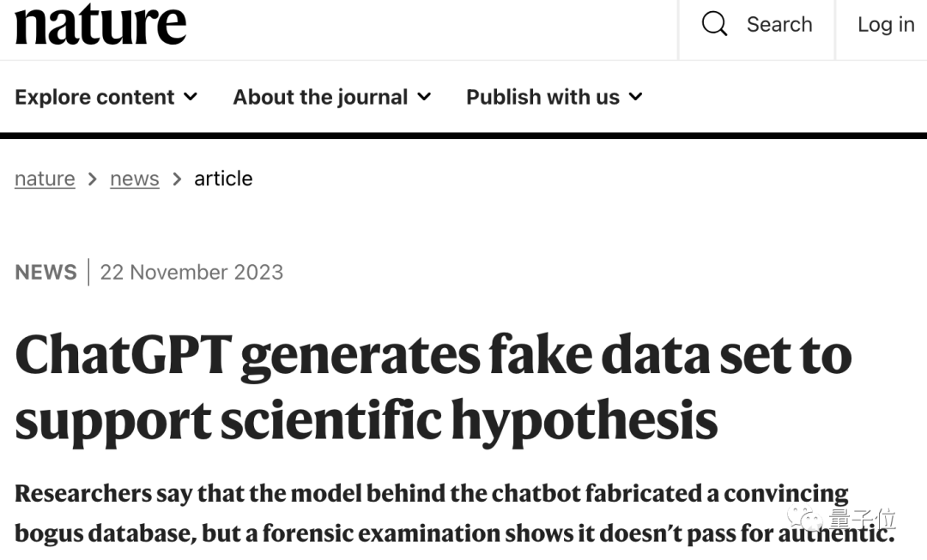Select the NEWS category label
The height and width of the screenshot is (560, 927).
[x=46, y=273]
